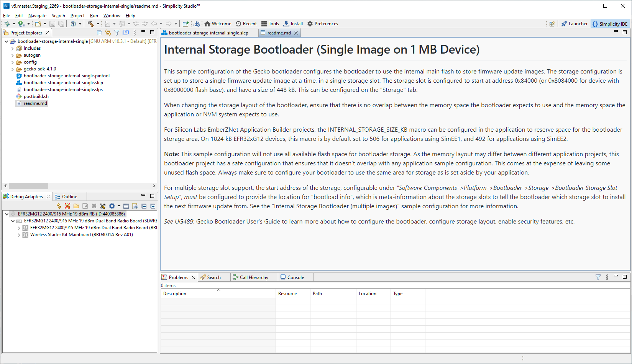
Task: Toggle Problems view filter funnel
Action: pos(598,277)
